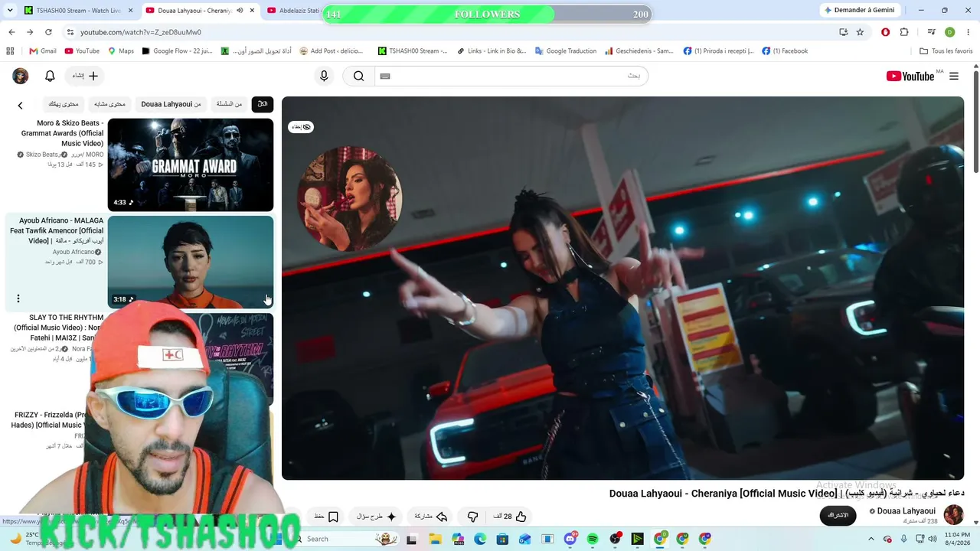Click the browser back arrow
Screen dimensions: 980x551
pos(11,32)
